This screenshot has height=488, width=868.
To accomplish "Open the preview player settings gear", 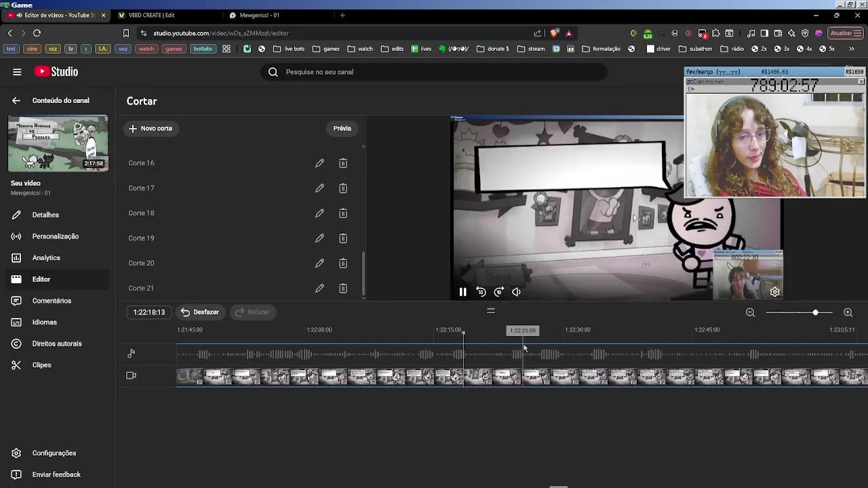I will coord(775,292).
